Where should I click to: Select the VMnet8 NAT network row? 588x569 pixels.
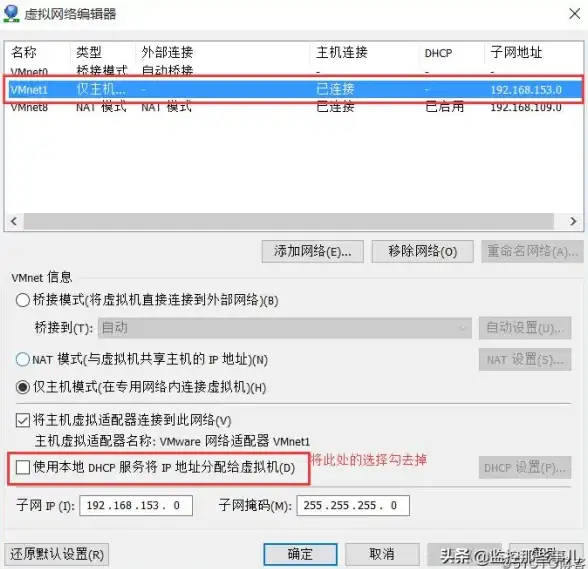coord(294,107)
